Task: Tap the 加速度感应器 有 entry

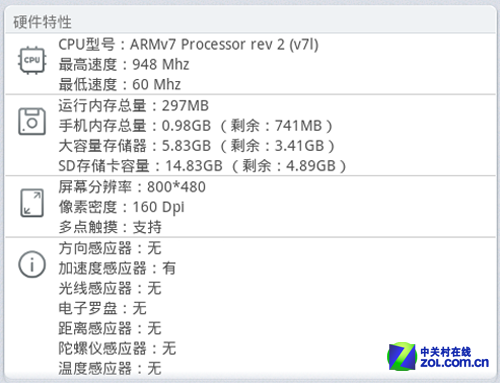Action: 117,268
